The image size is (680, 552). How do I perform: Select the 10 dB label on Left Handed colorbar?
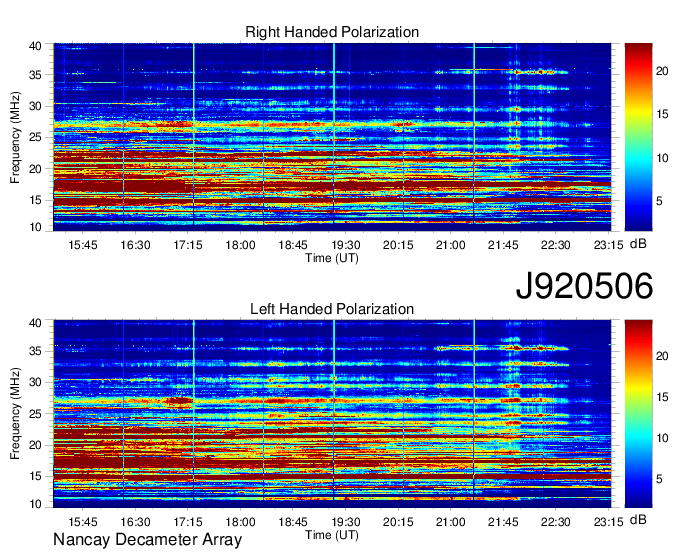coord(662,438)
